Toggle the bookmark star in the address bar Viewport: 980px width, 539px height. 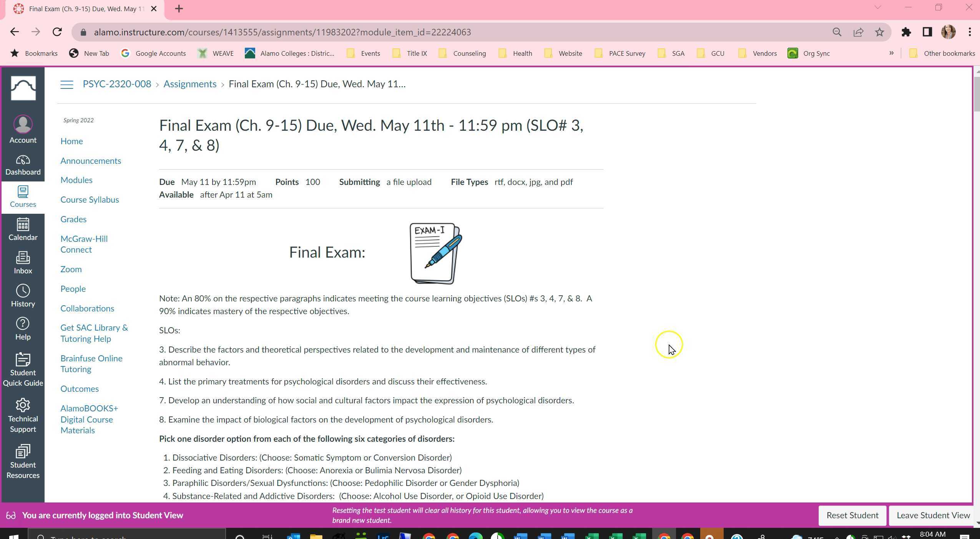point(879,32)
